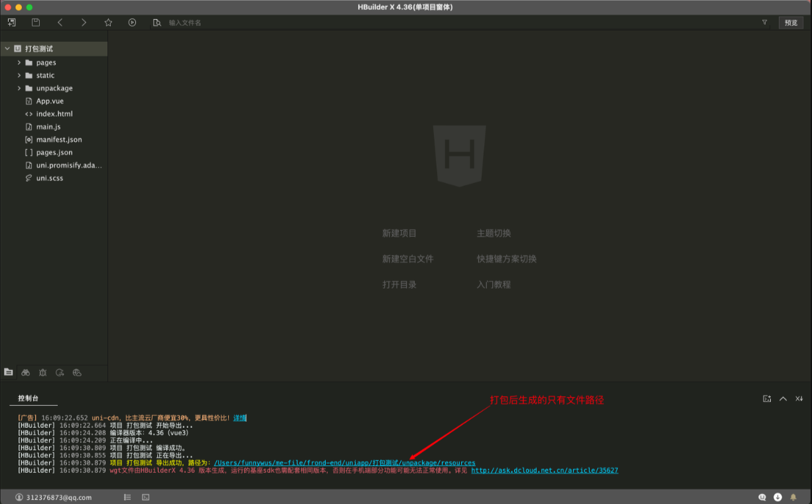Go back with the left arrow icon
812x504 pixels.
(x=60, y=23)
